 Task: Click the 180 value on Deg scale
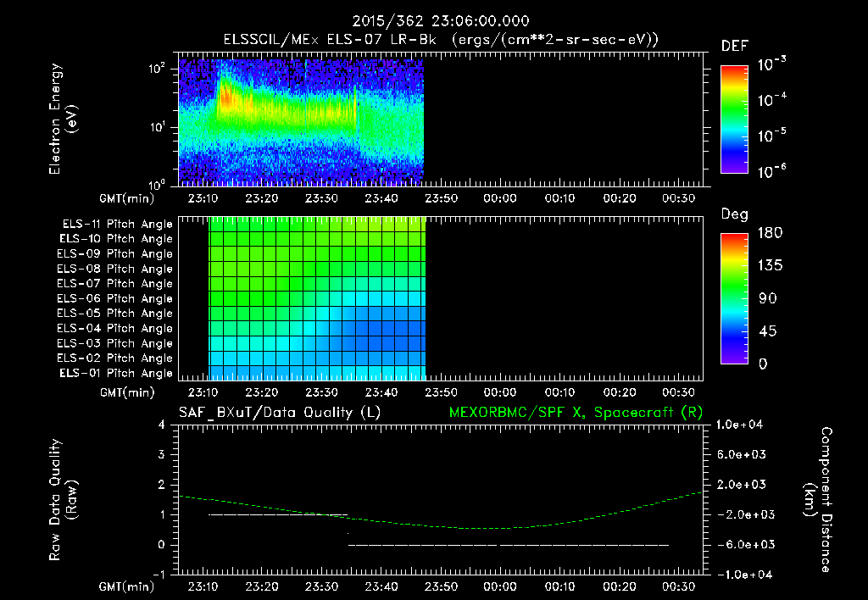770,233
